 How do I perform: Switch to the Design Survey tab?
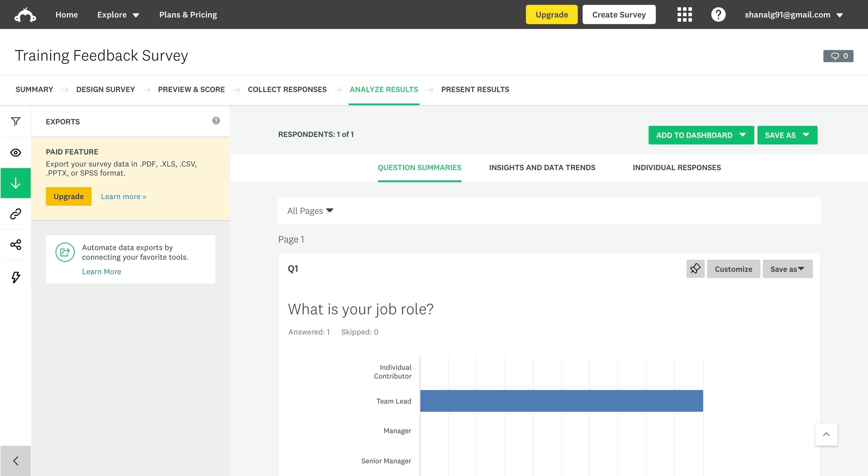(x=105, y=90)
